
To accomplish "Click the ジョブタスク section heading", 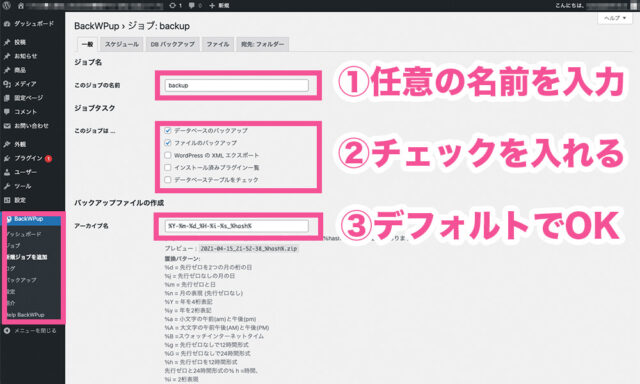I will pyautogui.click(x=95, y=108).
